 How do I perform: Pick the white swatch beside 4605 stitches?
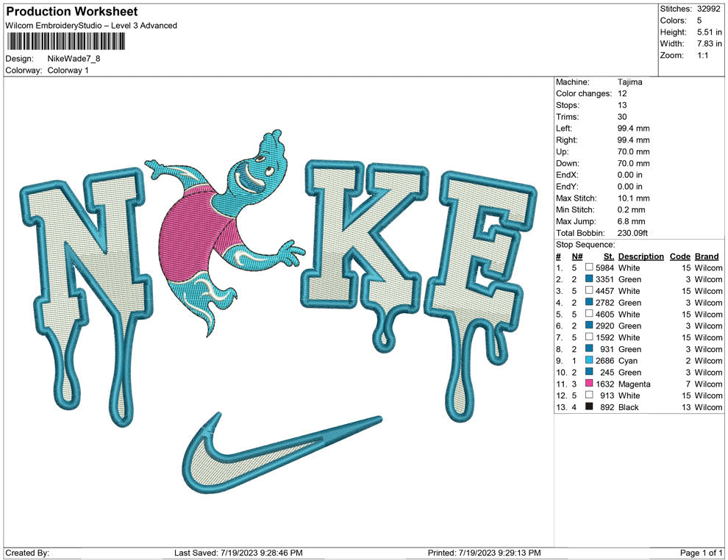pos(589,314)
